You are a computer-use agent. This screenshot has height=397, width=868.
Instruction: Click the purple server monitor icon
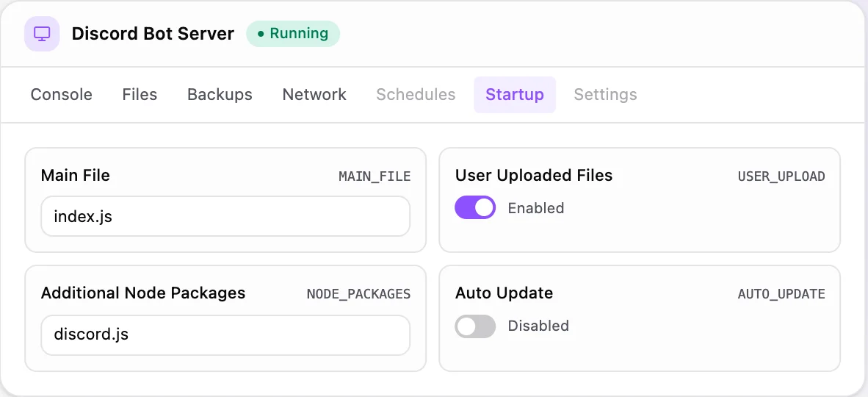click(x=42, y=34)
